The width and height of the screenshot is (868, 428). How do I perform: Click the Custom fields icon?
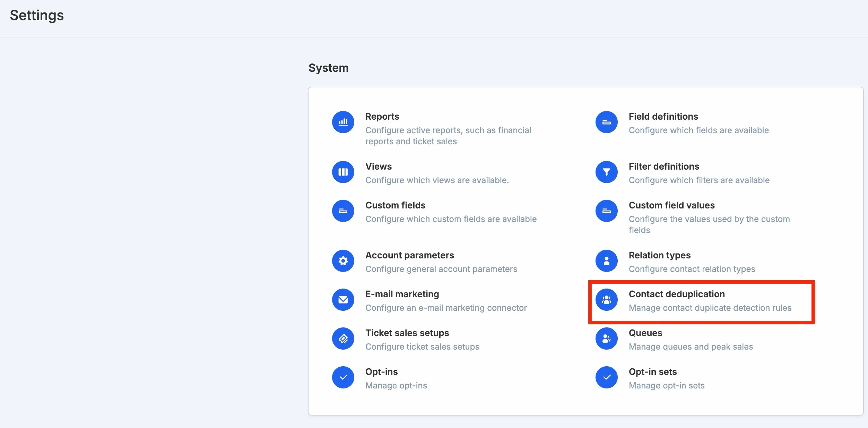(343, 211)
